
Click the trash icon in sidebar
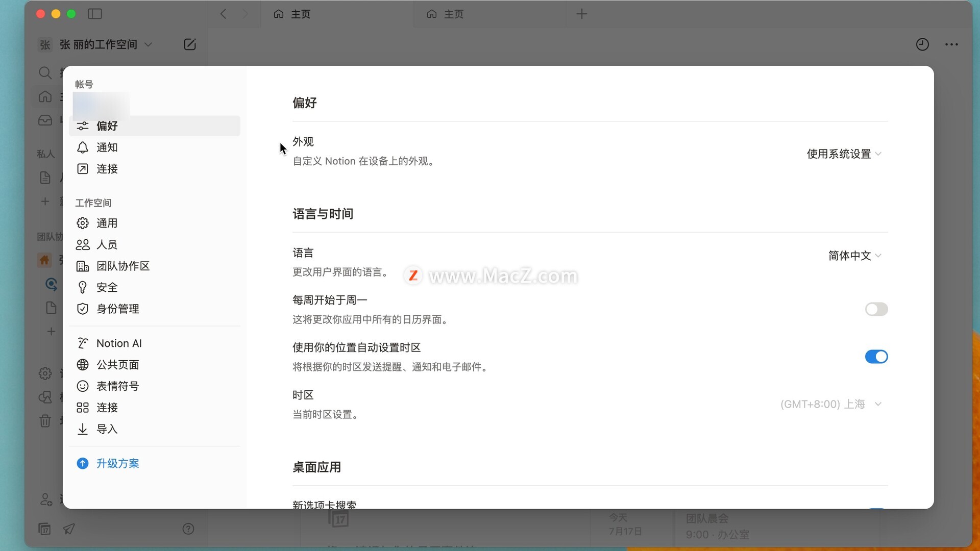click(x=45, y=421)
